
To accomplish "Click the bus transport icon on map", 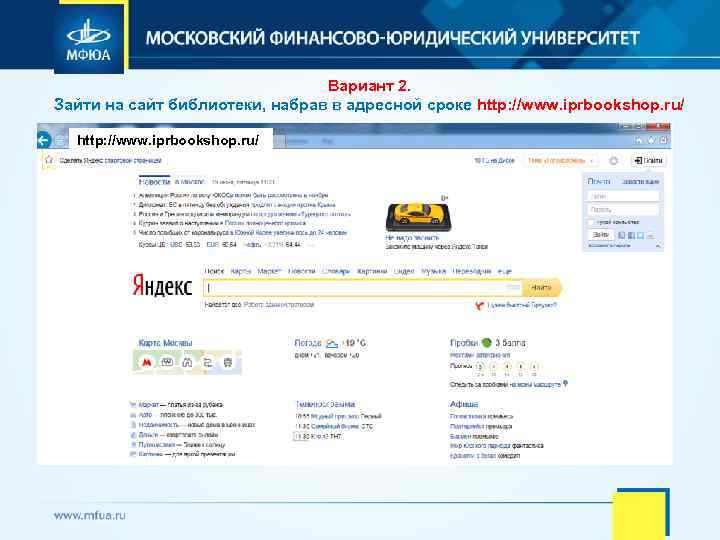I will tap(228, 363).
